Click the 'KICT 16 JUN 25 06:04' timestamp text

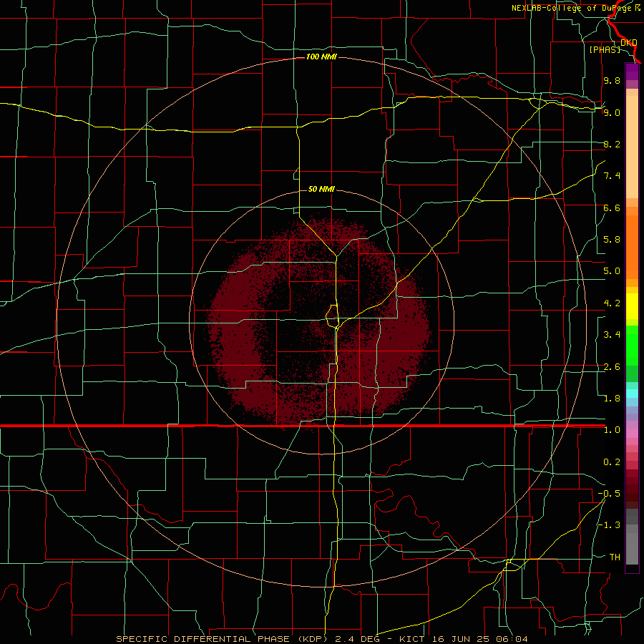pyautogui.click(x=463, y=639)
